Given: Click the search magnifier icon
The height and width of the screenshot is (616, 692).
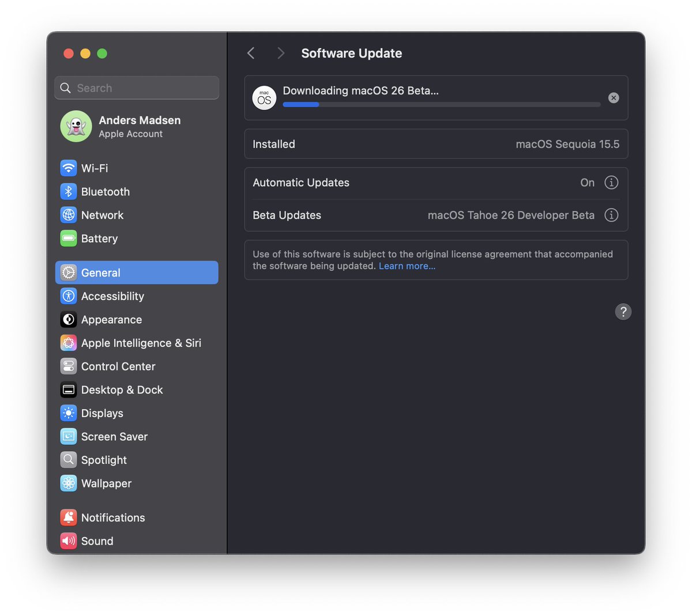Looking at the screenshot, I should 66,88.
